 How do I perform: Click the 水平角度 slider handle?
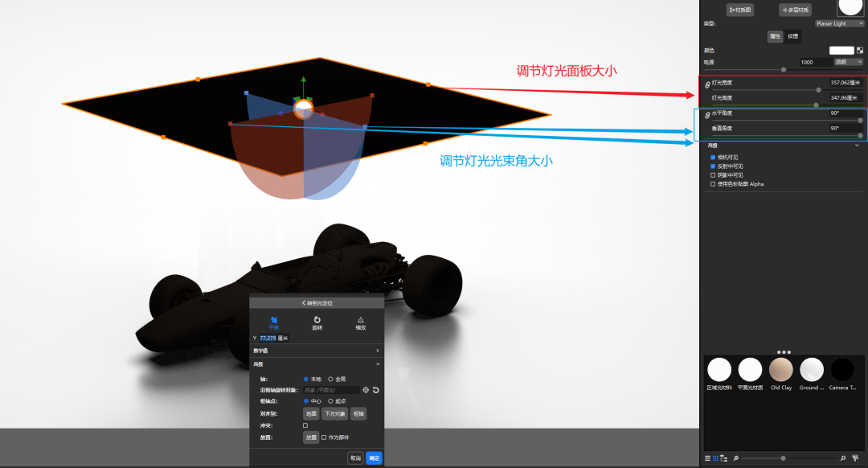(860, 120)
